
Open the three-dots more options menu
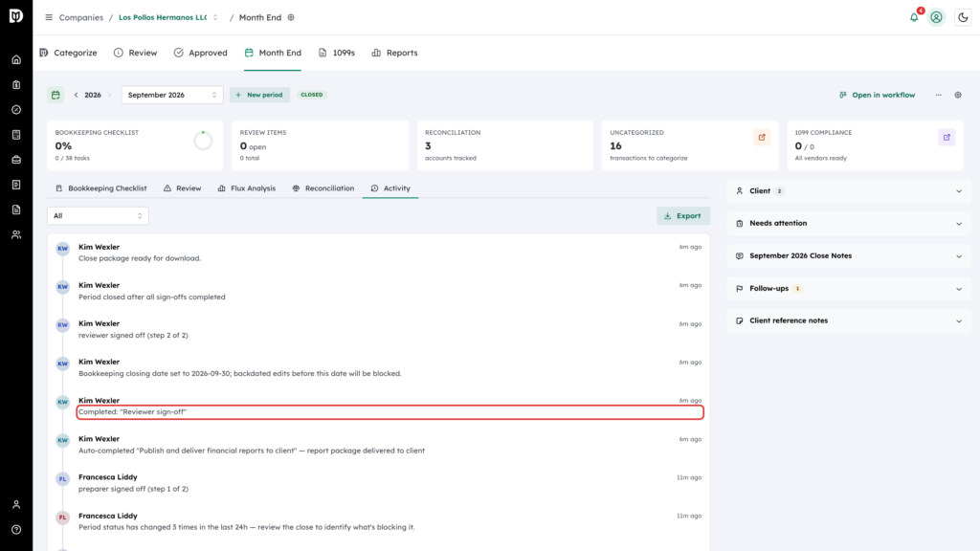[x=939, y=95]
